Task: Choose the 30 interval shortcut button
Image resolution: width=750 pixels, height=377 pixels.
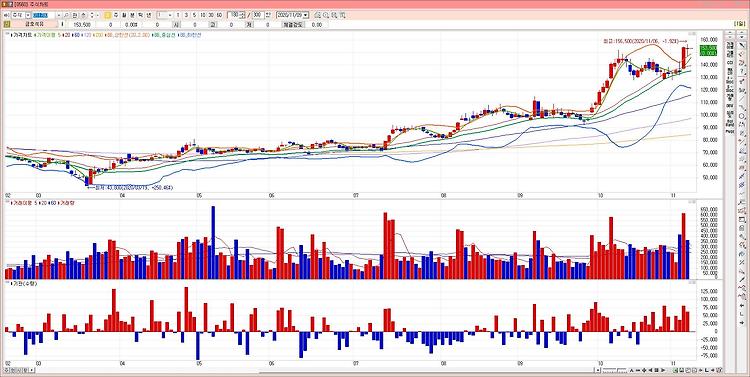Action: pyautogui.click(x=211, y=15)
